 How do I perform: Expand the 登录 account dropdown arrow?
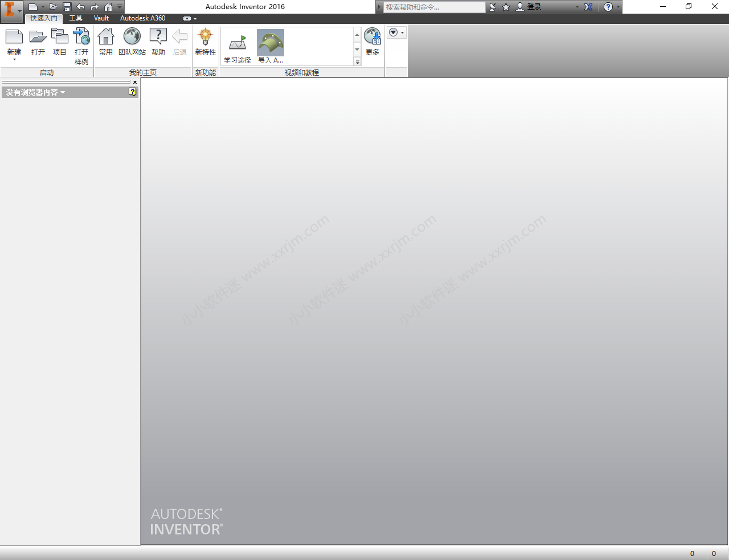coord(577,7)
